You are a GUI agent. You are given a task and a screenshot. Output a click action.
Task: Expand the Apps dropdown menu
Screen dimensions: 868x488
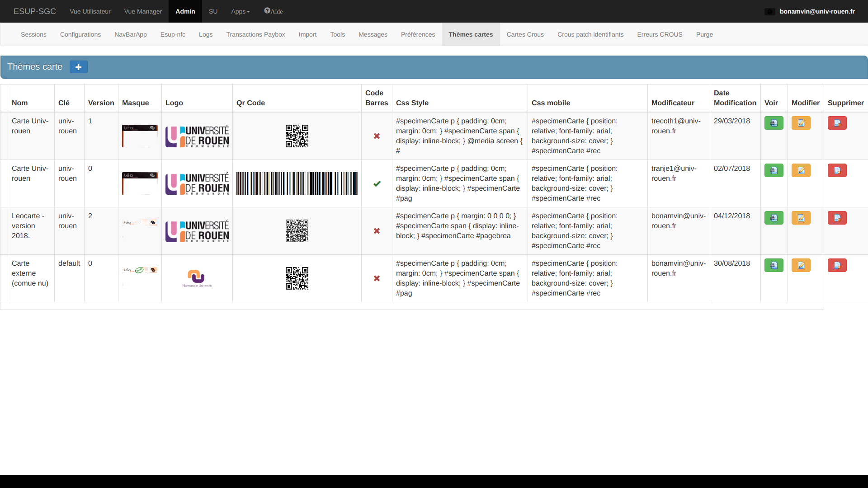click(x=240, y=11)
